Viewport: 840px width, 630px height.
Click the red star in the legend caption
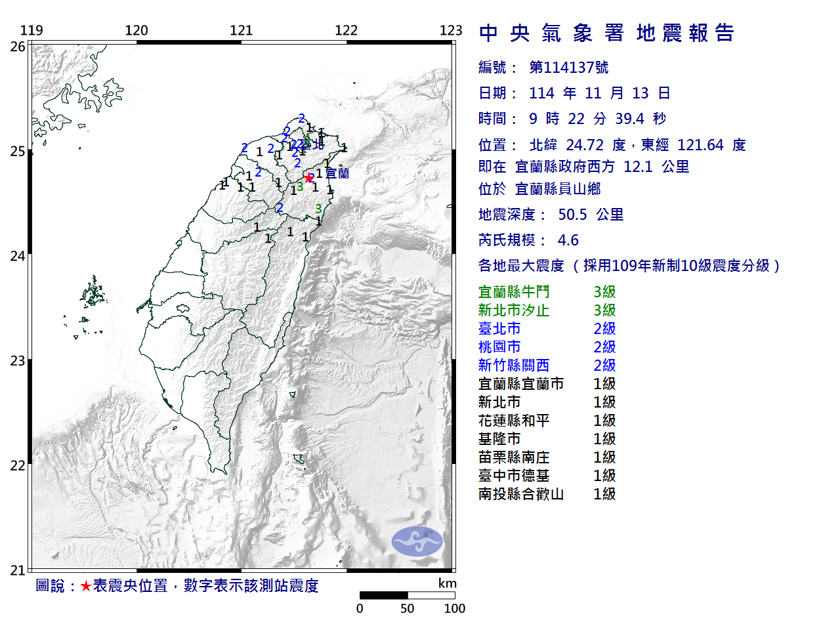click(x=86, y=587)
